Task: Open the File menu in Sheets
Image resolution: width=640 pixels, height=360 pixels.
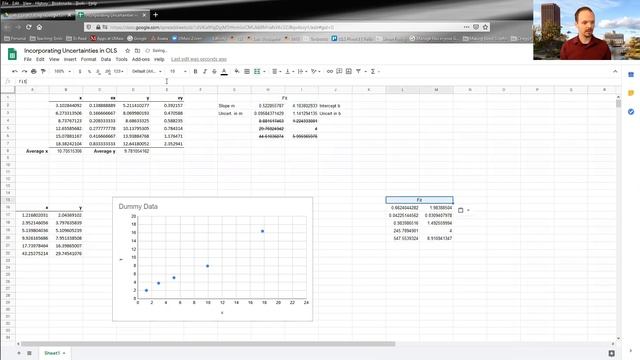Action: pyautogui.click(x=27, y=59)
